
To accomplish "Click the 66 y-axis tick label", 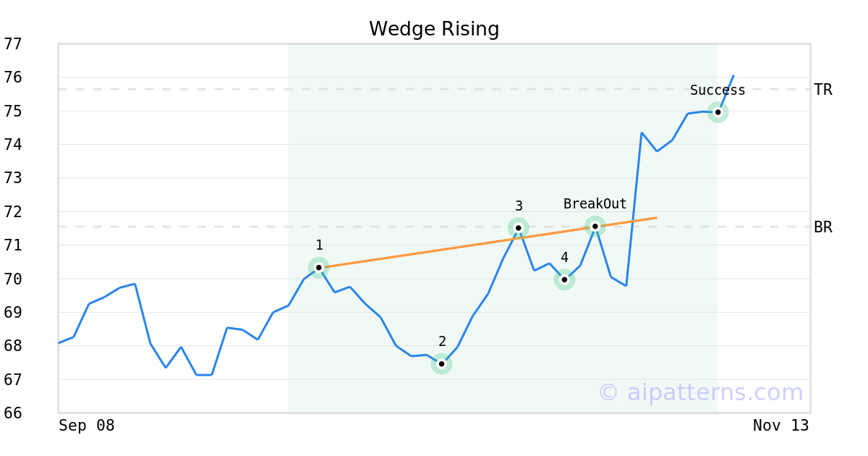I will click(x=13, y=413).
